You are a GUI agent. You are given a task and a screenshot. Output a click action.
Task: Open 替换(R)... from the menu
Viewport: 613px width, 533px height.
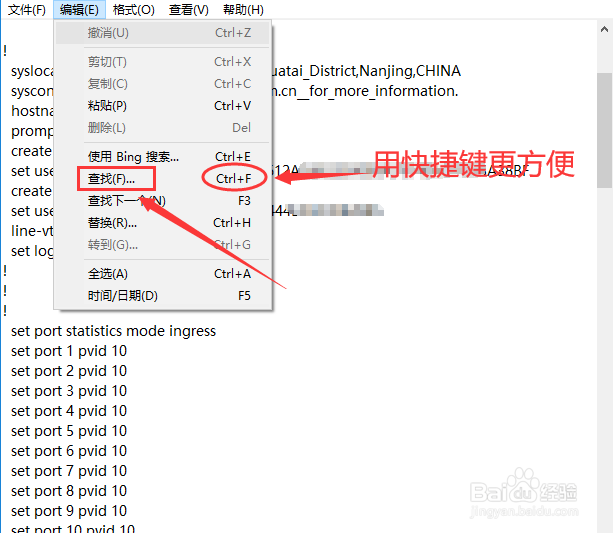(163, 223)
